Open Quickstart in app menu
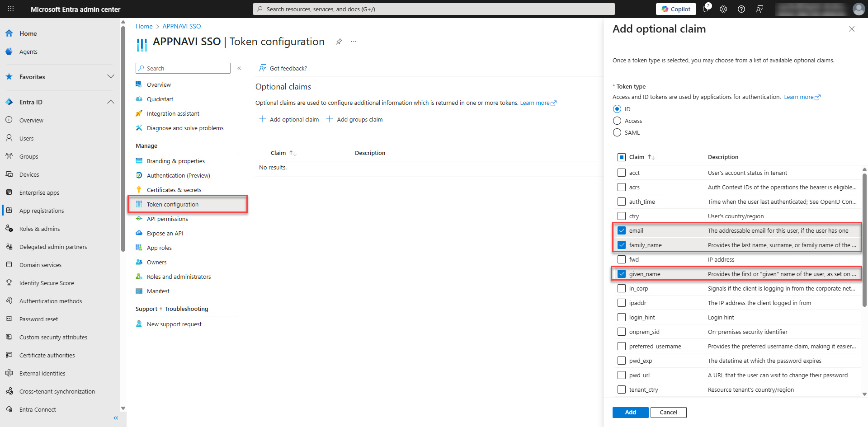Screen dimensions: 868x427 [160, 99]
